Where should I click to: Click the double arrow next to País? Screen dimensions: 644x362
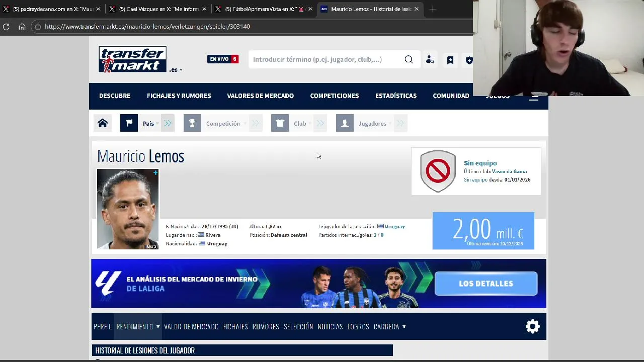pyautogui.click(x=168, y=123)
